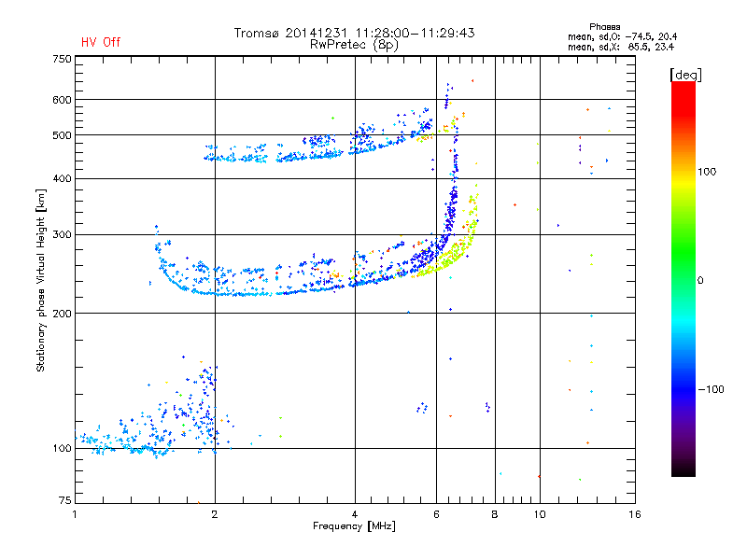Click the colorbar '-100' tick label
This screenshot has height=560, width=747.
pos(711,389)
